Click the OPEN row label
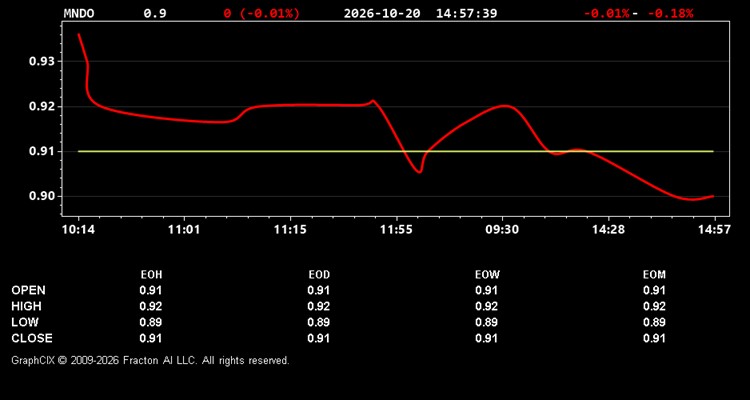 29,290
